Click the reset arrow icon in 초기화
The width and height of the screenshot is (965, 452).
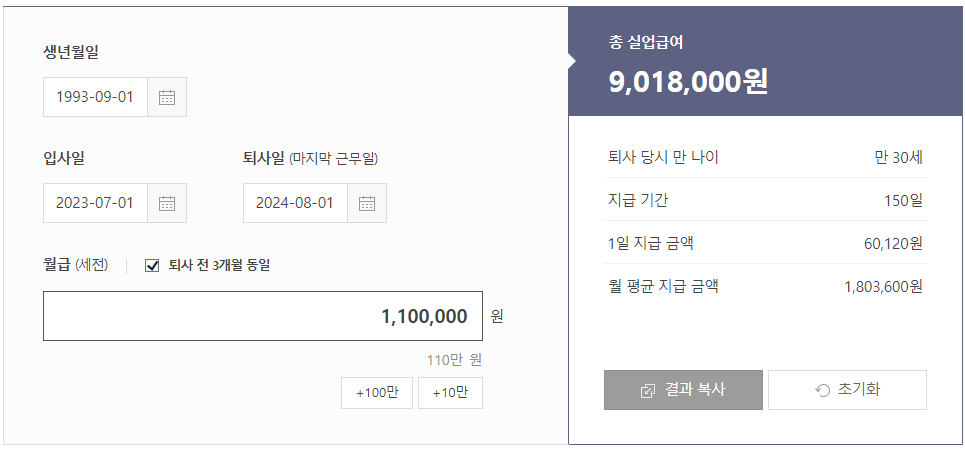pyautogui.click(x=823, y=390)
